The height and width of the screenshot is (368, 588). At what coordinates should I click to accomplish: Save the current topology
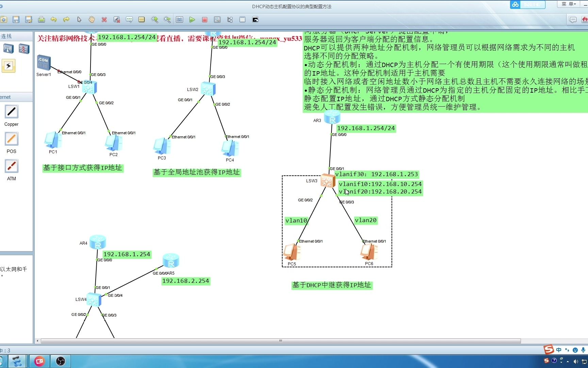coord(16,19)
